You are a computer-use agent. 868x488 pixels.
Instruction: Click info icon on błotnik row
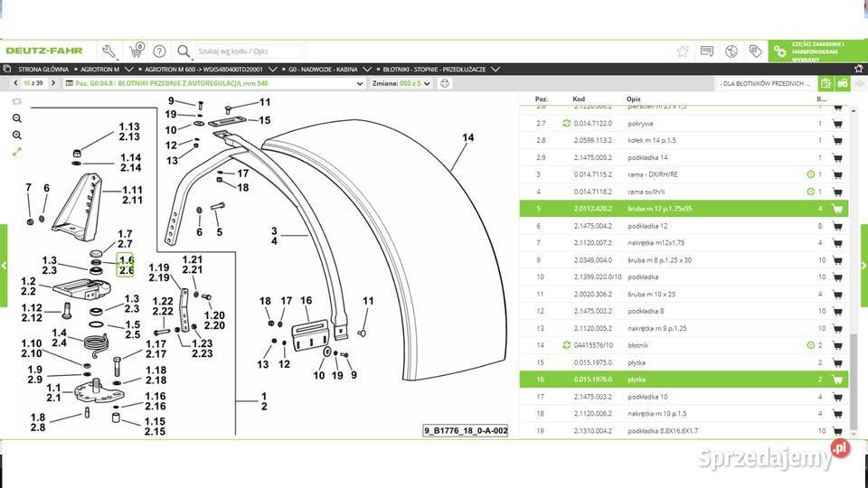point(810,345)
